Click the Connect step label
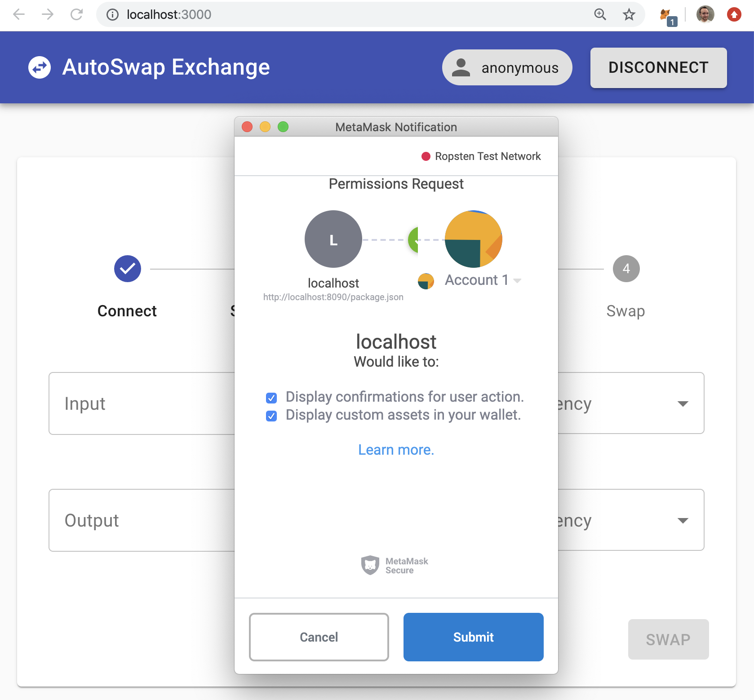This screenshot has width=754, height=700. [127, 311]
